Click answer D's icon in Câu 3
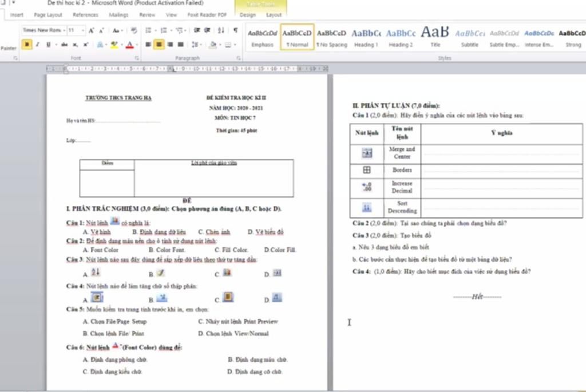 pos(277,273)
